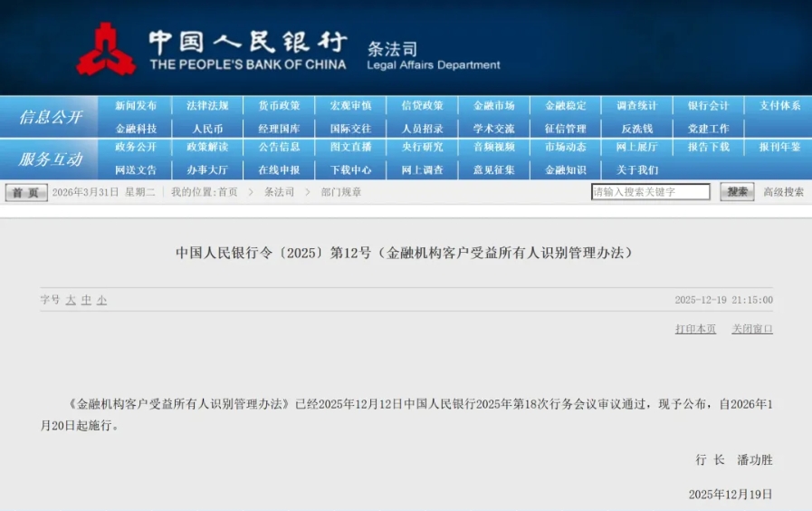The height and width of the screenshot is (511, 812).
Task: Open the 下载中心 download center
Action: coord(350,169)
